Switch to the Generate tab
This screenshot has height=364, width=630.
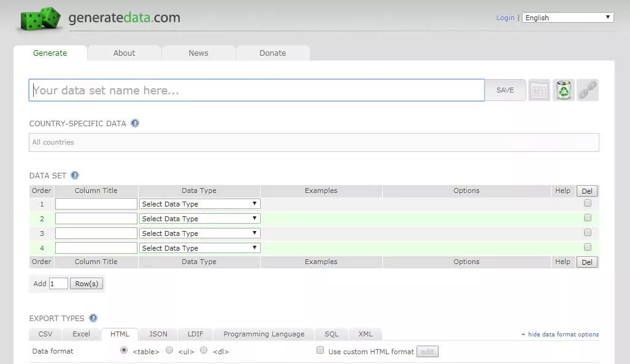50,53
